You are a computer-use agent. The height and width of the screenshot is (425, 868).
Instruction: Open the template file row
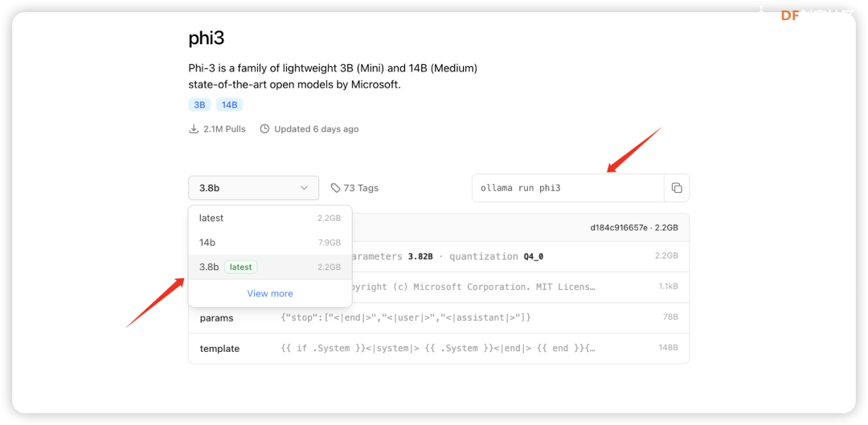click(x=439, y=349)
